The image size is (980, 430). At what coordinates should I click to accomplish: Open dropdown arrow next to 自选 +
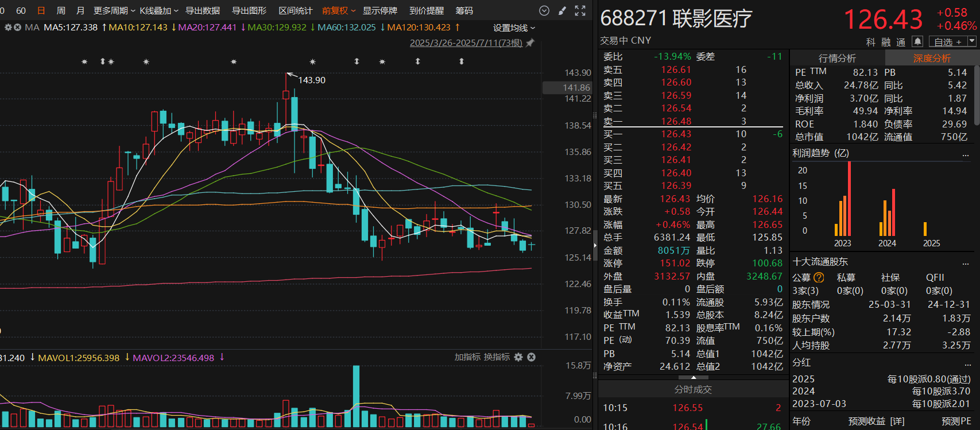(972, 41)
